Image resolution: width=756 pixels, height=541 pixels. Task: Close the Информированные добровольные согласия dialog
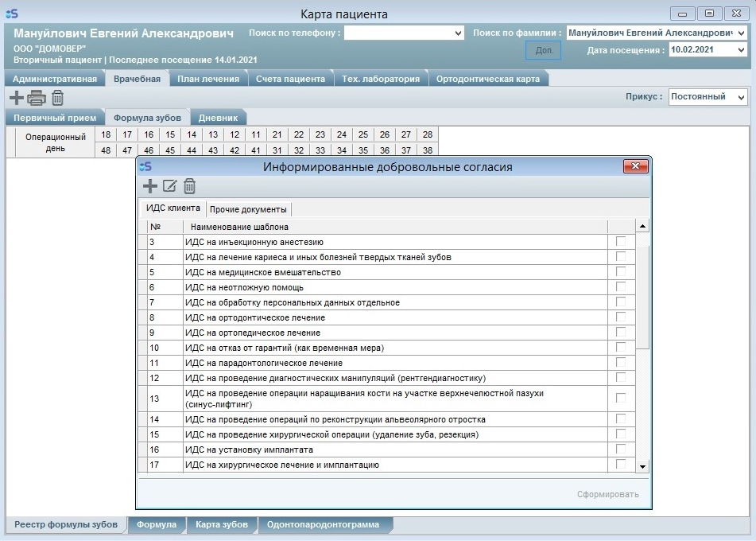pos(636,166)
